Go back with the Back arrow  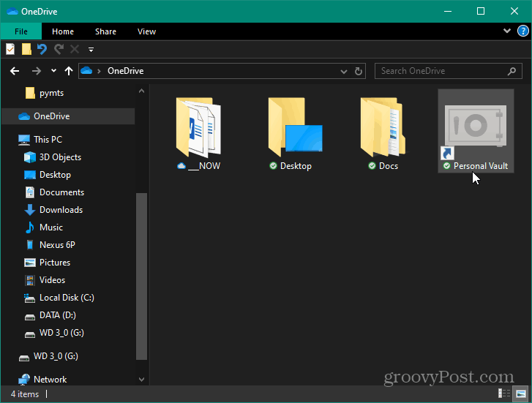coord(15,71)
